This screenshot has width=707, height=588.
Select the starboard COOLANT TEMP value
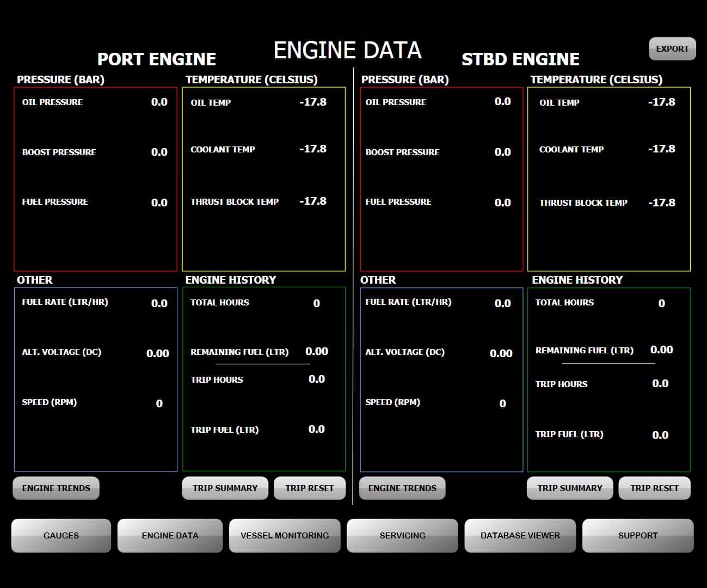point(662,148)
